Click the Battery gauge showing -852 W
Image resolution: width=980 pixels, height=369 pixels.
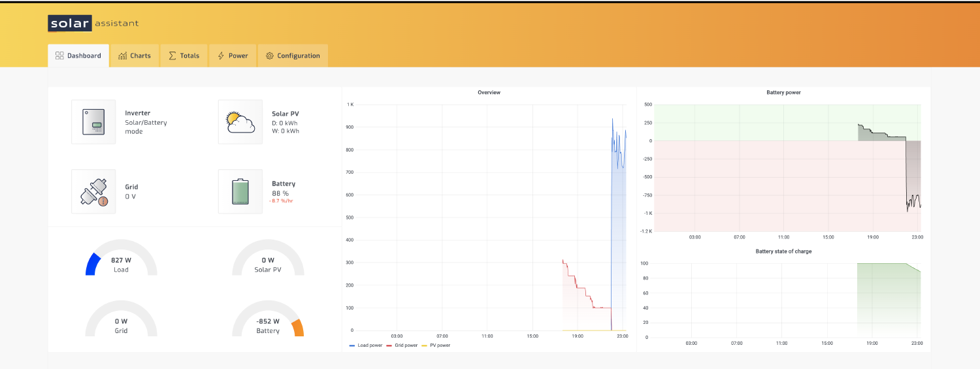(268, 325)
